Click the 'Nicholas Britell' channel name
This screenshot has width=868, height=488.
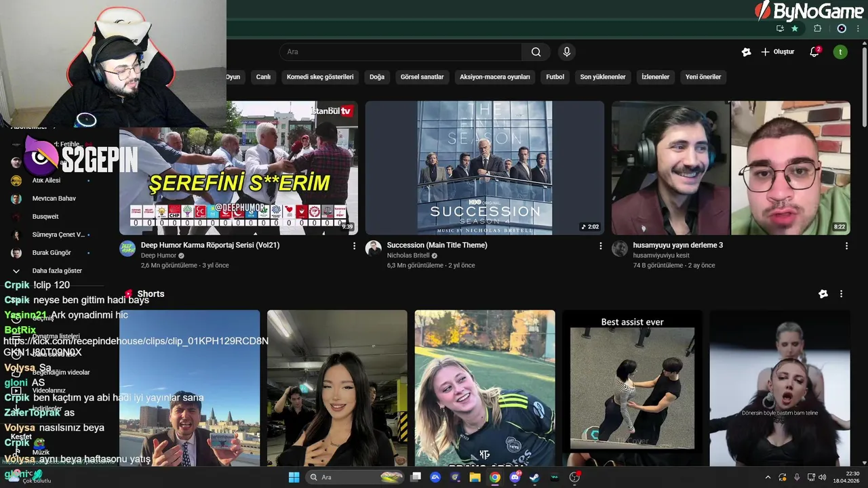[408, 256]
